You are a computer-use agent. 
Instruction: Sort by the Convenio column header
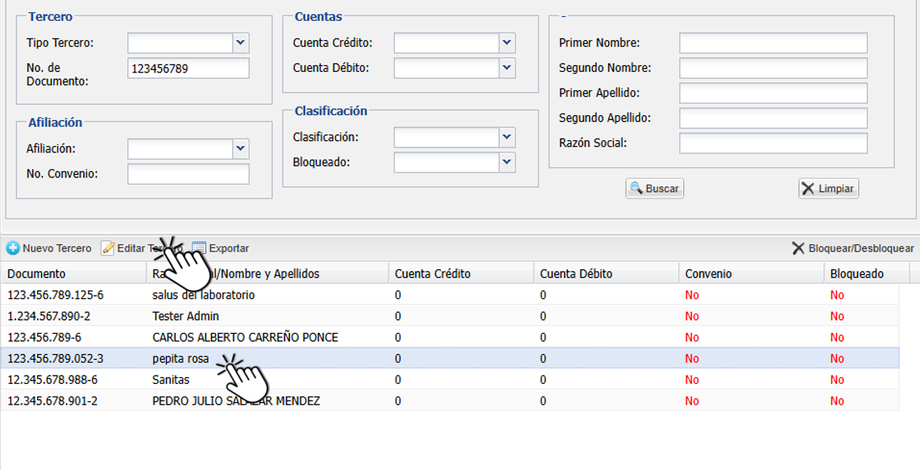point(751,274)
